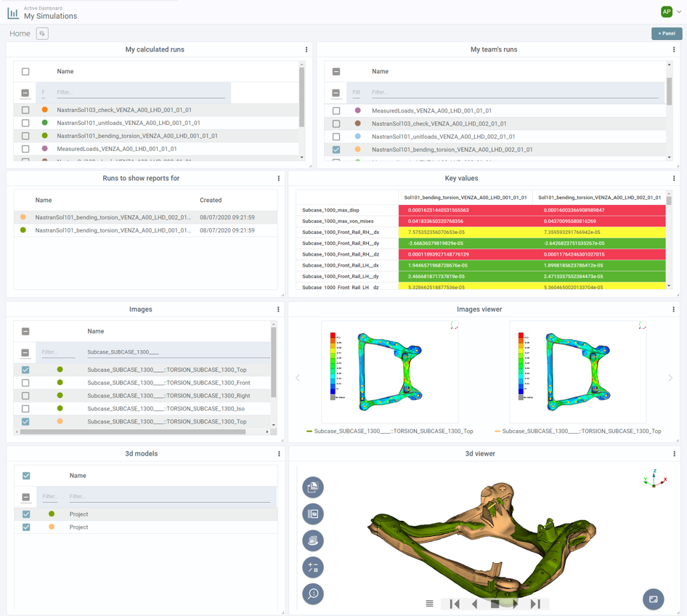
Task: Skip to last frame in 3d viewer playback
Action: click(x=535, y=604)
